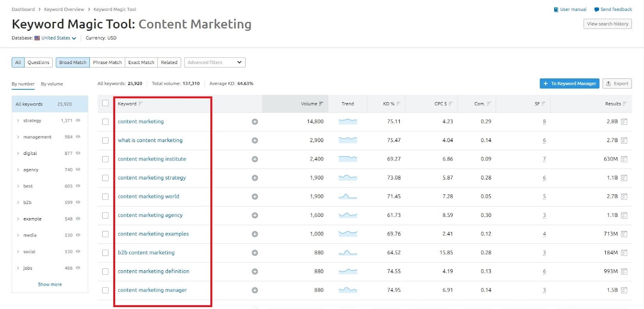Check the 'what is content marketing' checkbox
This screenshot has height=309, width=644.
pyautogui.click(x=105, y=140)
